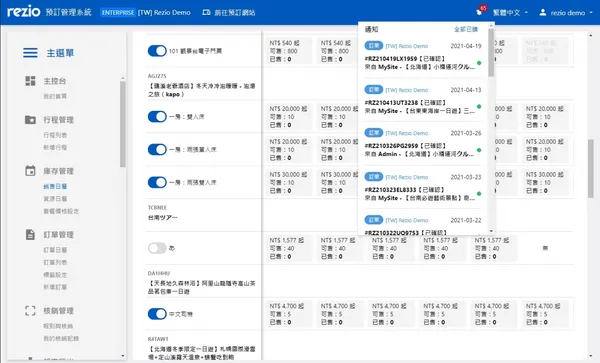Image resolution: width=600 pixels, height=363 pixels.
Task: Click the rezio logo in header
Action: tap(23, 11)
